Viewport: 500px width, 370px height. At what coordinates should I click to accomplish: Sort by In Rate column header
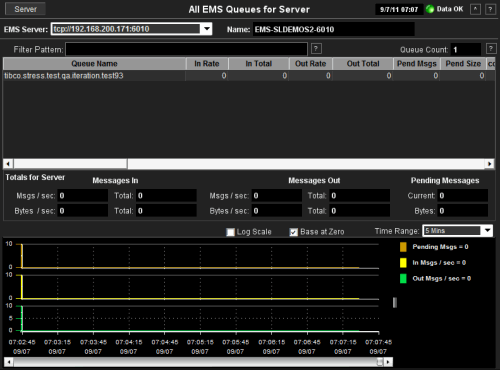click(207, 63)
